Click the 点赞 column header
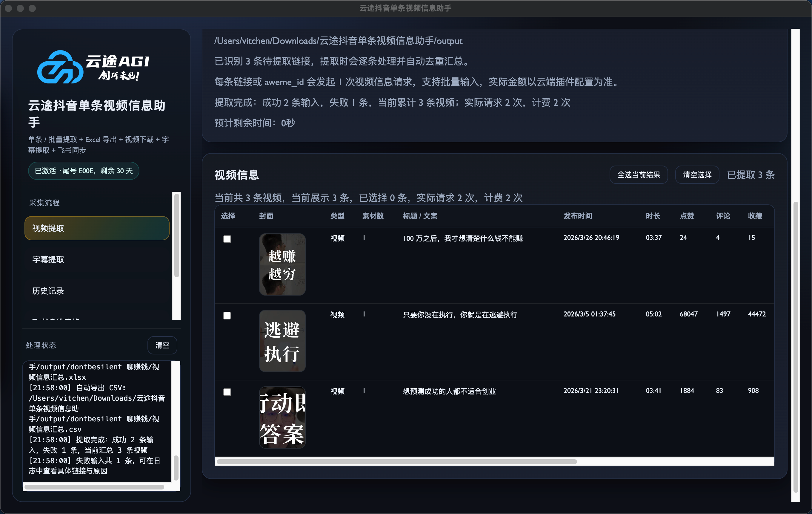 click(687, 216)
